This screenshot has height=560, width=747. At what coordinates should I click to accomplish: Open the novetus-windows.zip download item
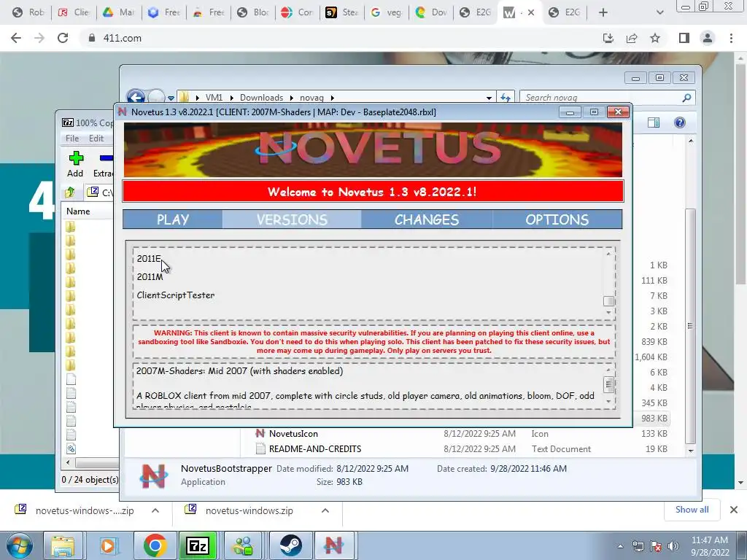pos(249,510)
